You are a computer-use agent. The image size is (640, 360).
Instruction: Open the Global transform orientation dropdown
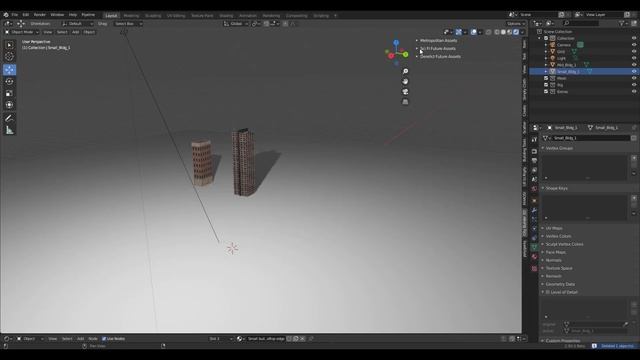click(236, 24)
